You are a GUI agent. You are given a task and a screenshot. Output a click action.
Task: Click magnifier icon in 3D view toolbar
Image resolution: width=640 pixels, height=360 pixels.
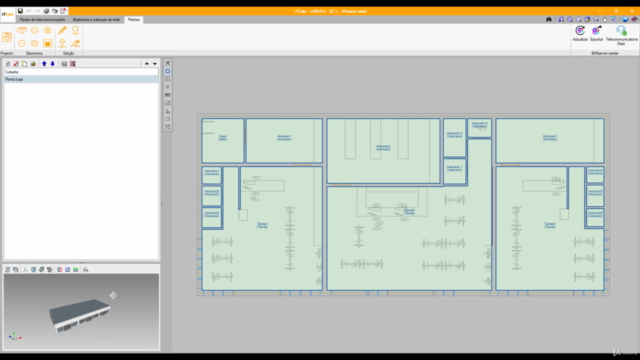click(86, 269)
